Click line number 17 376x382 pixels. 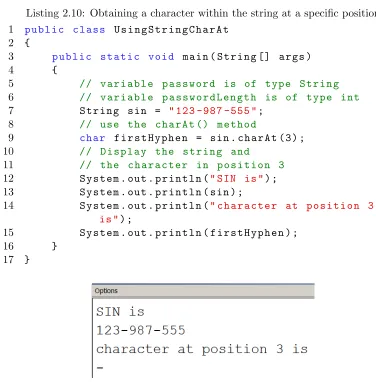[9, 259]
